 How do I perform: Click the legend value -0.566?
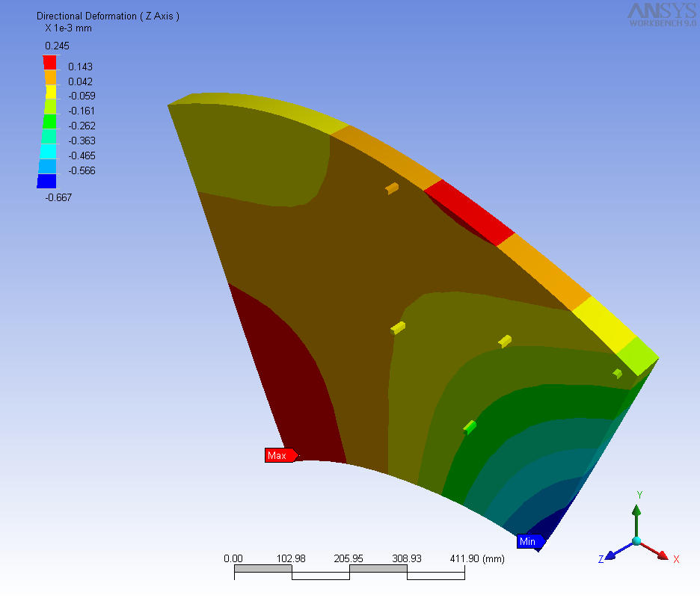[82, 170]
